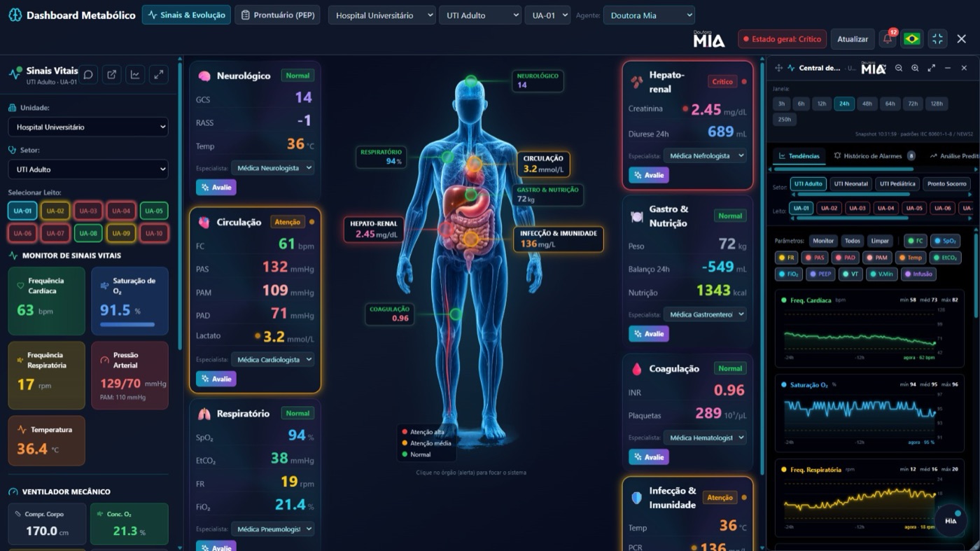Click the horizontal scrollbar under the Tendências tabs
This screenshot has width=980, height=551.
[x=843, y=169]
